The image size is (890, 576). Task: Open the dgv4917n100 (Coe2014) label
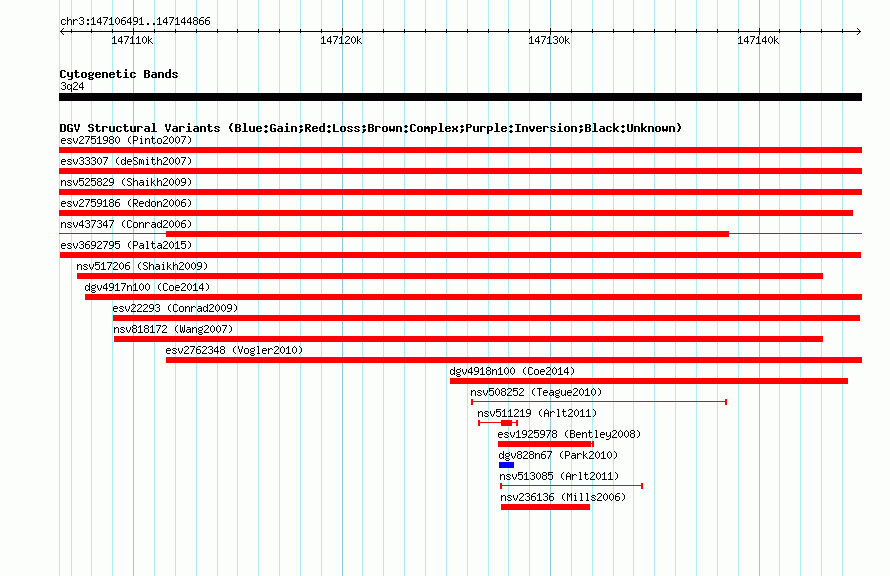click(x=148, y=287)
